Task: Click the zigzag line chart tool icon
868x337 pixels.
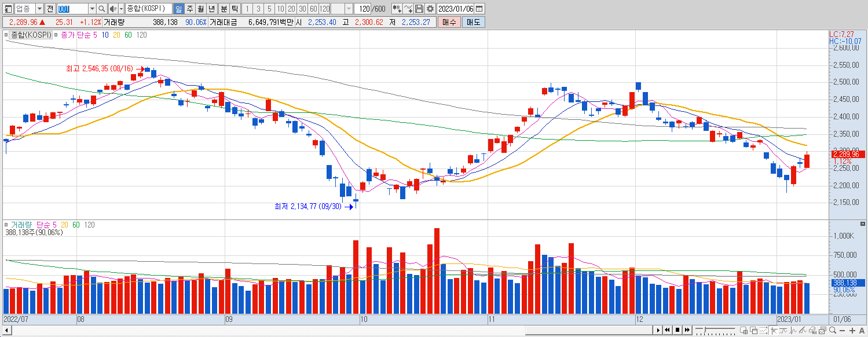Action: click(793, 331)
